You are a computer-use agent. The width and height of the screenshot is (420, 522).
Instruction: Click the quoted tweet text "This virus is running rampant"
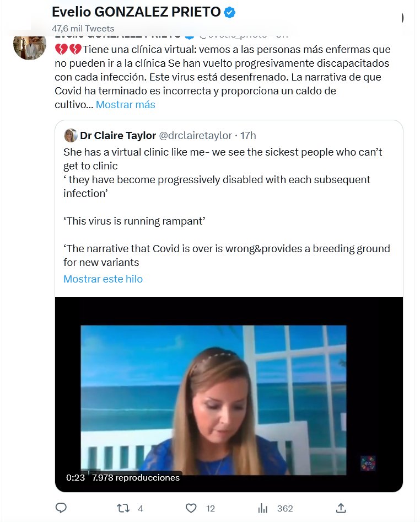(134, 221)
